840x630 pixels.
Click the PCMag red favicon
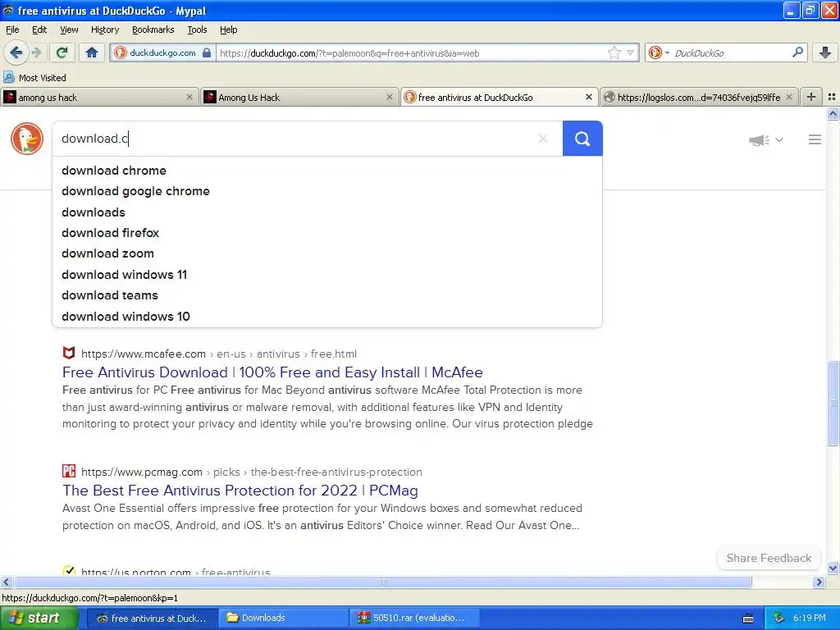[x=69, y=471]
